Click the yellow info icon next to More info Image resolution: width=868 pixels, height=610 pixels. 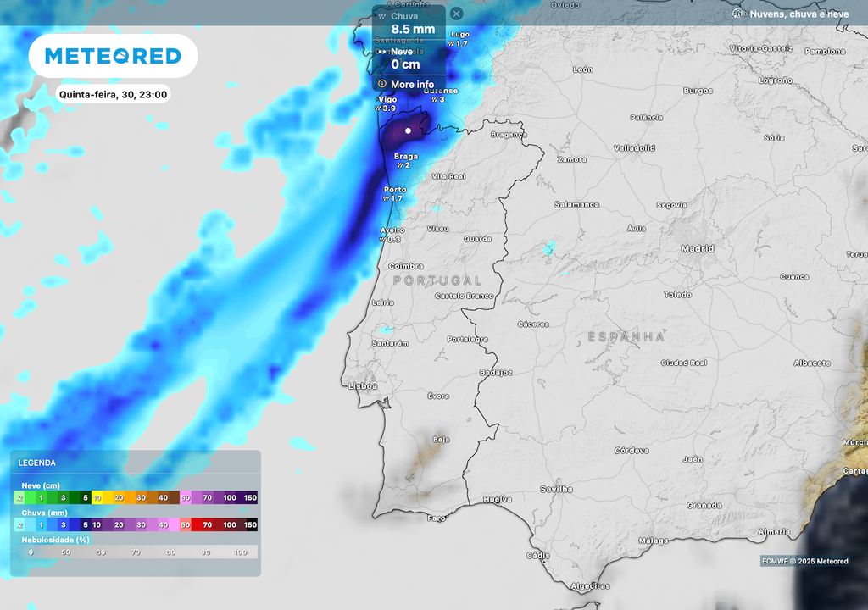tap(382, 83)
